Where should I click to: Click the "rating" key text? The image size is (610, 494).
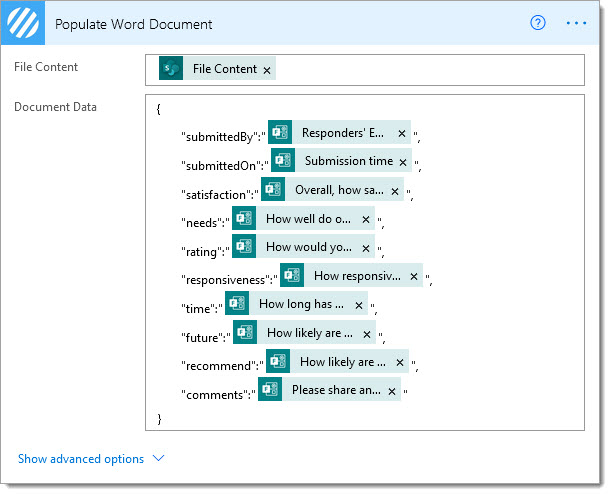(x=202, y=252)
